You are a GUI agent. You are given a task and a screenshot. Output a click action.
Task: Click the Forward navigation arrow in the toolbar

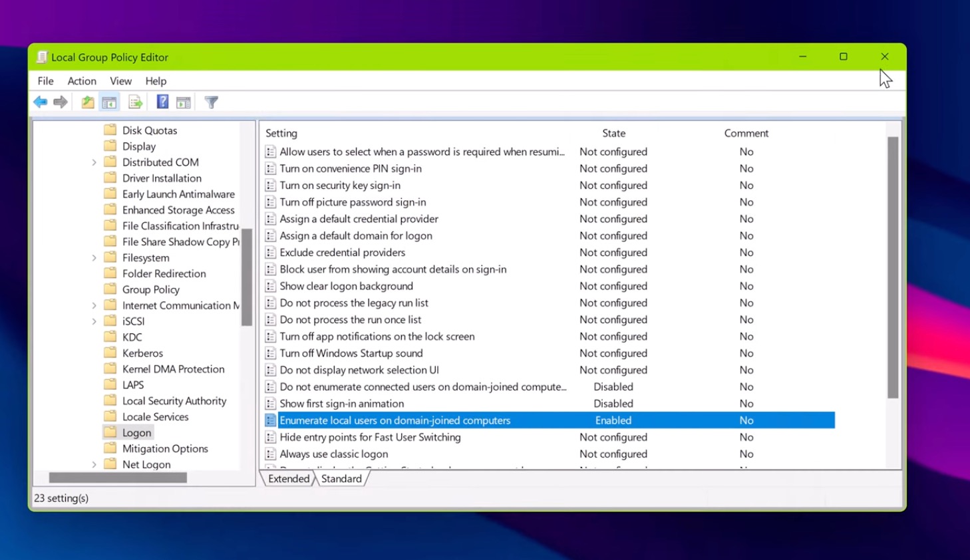[59, 102]
